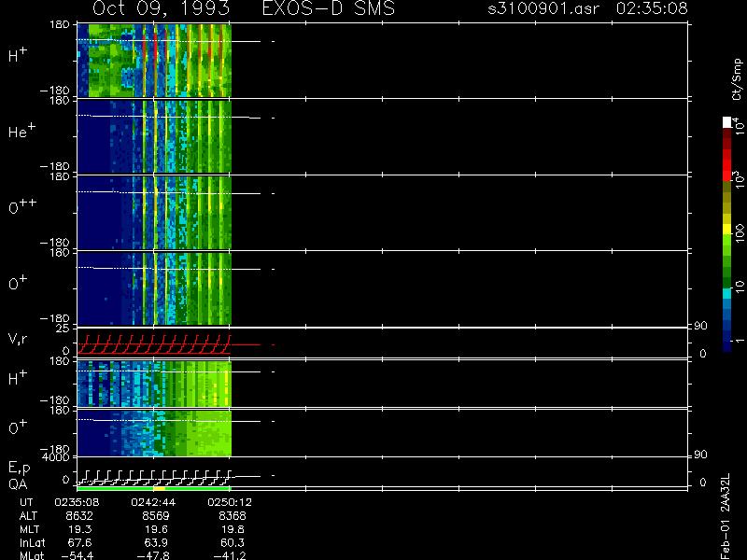Click InLat value '63.9'
747x560 pixels.
(x=156, y=542)
